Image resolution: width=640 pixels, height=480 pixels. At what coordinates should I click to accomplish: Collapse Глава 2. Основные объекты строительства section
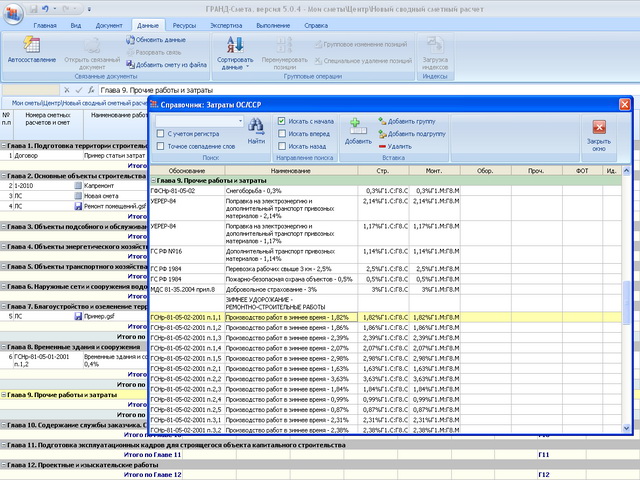pos(4,176)
